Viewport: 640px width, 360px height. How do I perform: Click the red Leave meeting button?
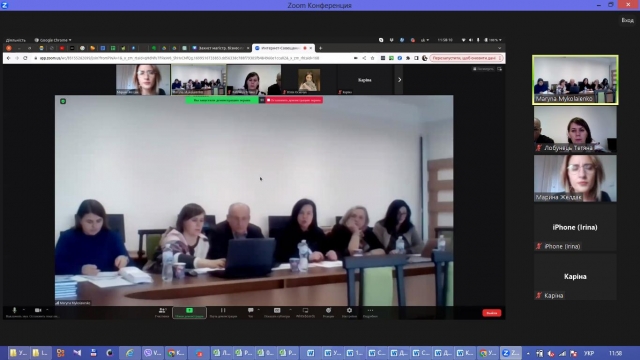click(491, 313)
